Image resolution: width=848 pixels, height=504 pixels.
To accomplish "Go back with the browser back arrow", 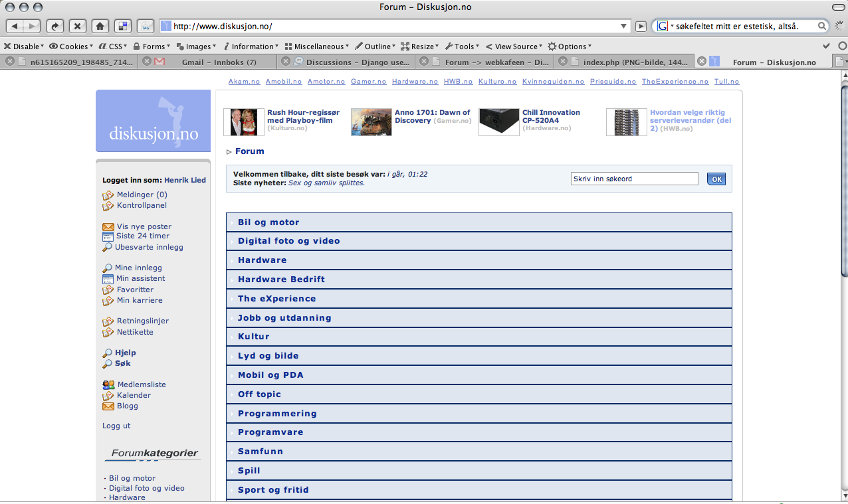I will (x=15, y=26).
